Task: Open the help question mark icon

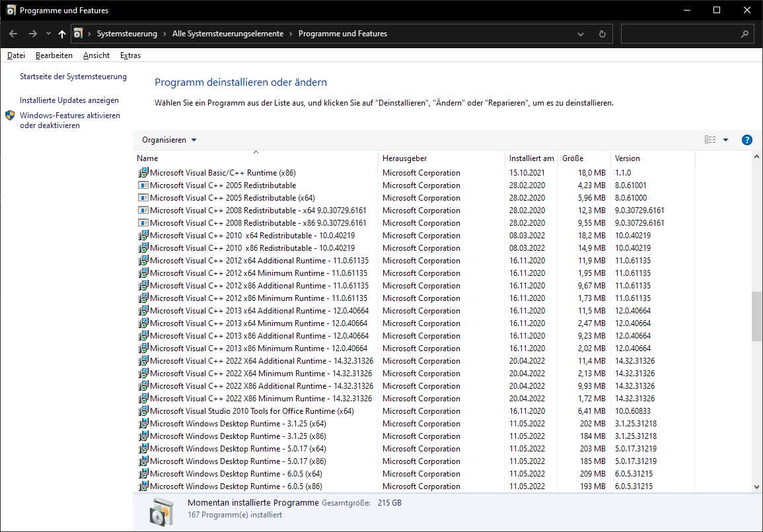Action: 747,140
